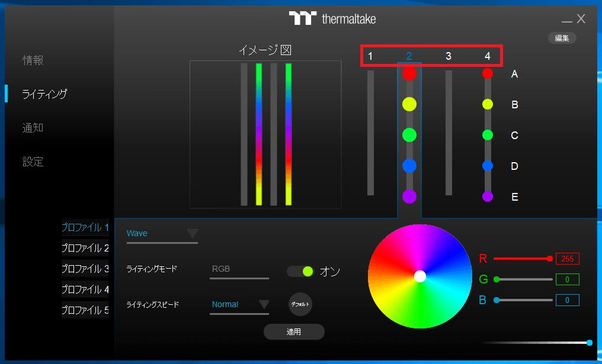The image size is (602, 364).
Task: Open the 情報 section in sidebar
Action: 33,60
